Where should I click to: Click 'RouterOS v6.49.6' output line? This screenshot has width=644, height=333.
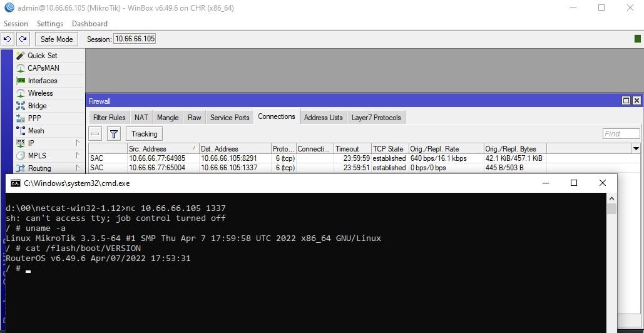click(x=98, y=259)
